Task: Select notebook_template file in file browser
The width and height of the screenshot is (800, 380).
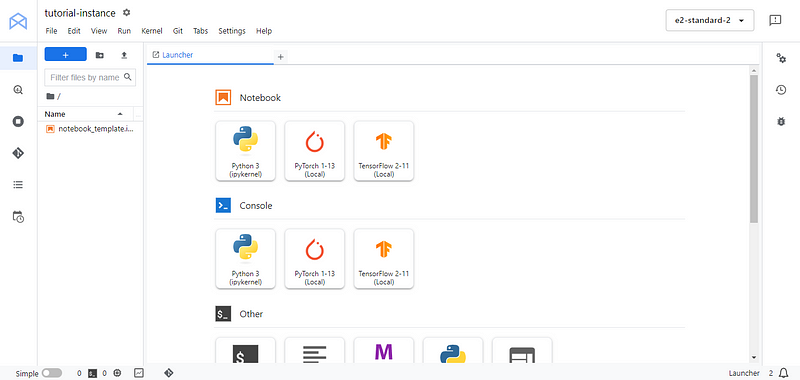Action: (90, 129)
